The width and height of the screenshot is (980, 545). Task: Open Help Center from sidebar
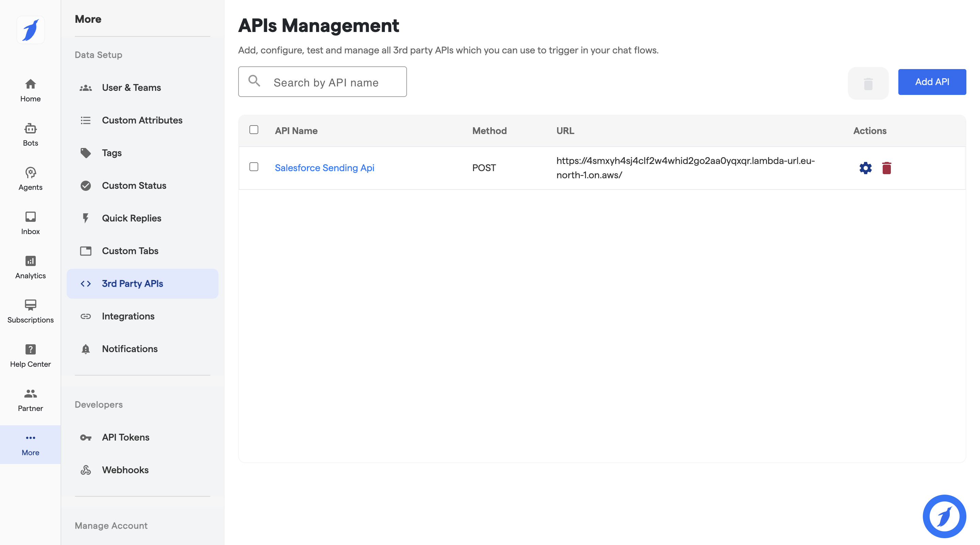(30, 356)
